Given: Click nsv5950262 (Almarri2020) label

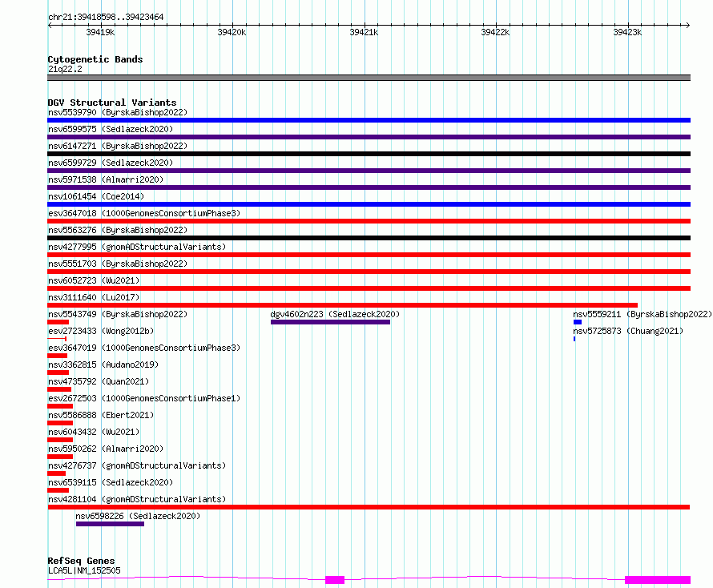Looking at the screenshot, I should pos(106,449).
